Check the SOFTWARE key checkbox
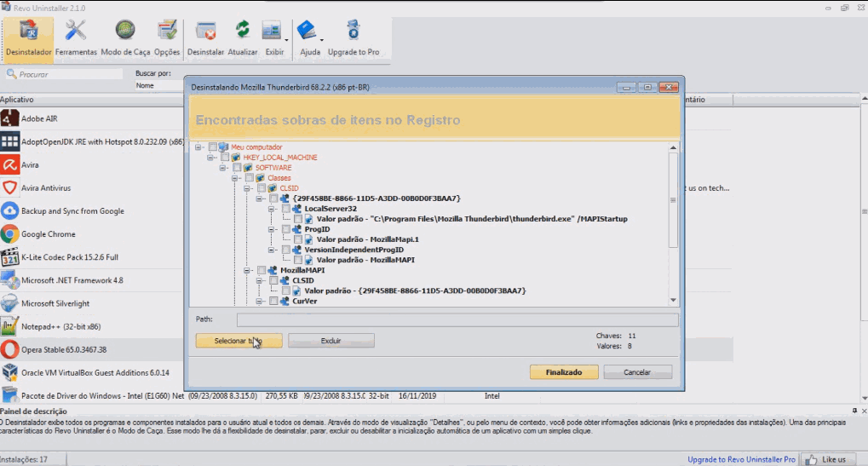 [237, 168]
